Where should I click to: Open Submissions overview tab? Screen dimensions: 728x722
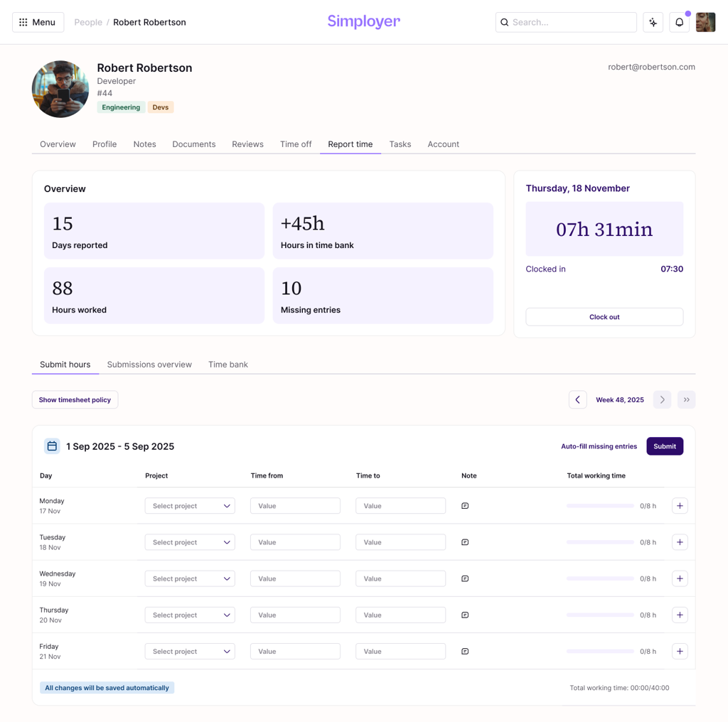click(149, 365)
